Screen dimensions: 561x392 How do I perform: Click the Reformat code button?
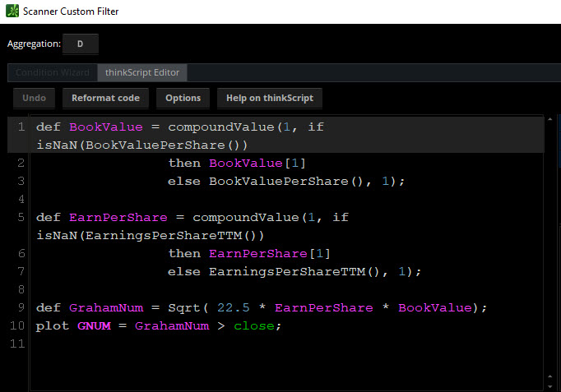[x=105, y=98]
